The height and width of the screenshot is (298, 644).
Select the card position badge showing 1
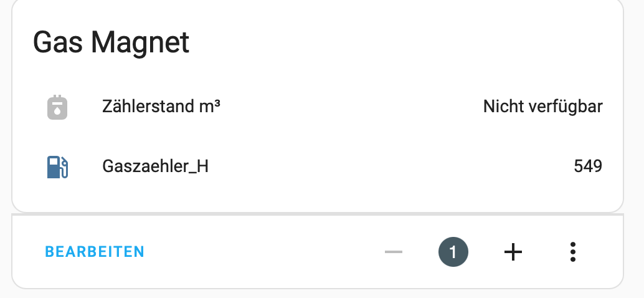pos(453,252)
